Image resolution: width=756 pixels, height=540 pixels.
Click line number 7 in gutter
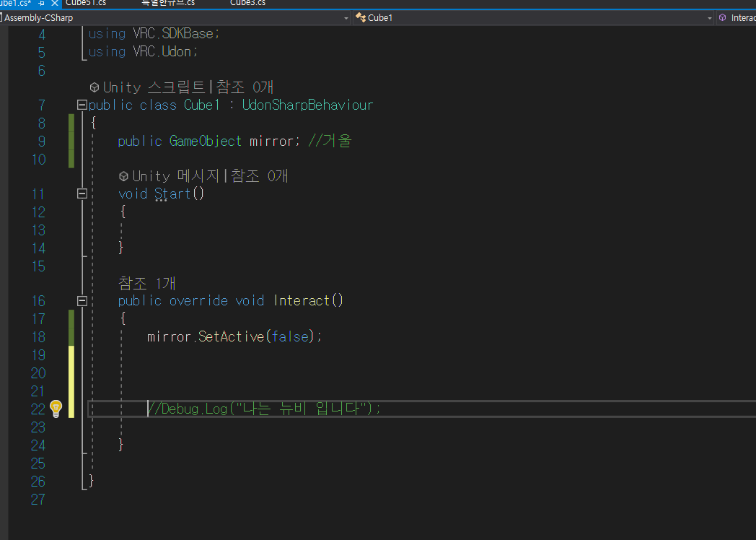(42, 105)
